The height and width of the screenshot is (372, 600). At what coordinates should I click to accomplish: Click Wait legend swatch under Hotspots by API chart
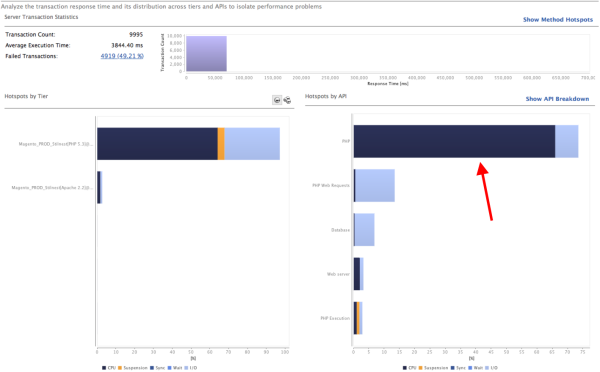point(470,368)
